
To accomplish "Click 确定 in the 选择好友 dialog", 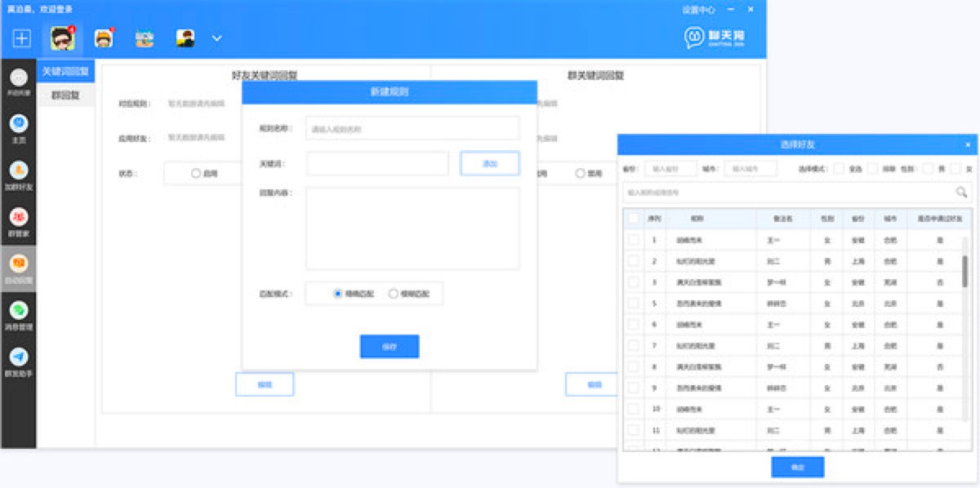I will point(798,467).
